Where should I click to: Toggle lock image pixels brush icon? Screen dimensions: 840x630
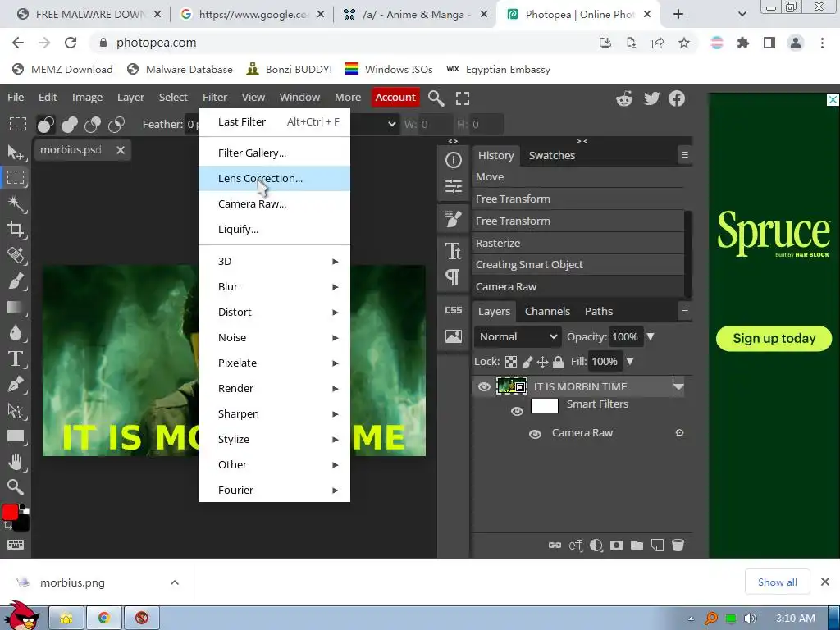coord(527,362)
